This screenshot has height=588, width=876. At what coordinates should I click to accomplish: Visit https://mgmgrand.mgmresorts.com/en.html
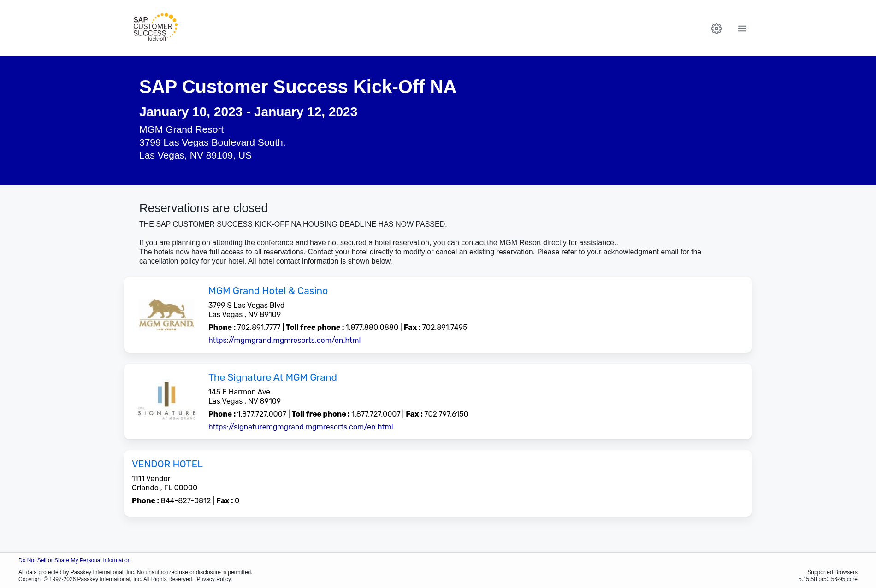284,340
